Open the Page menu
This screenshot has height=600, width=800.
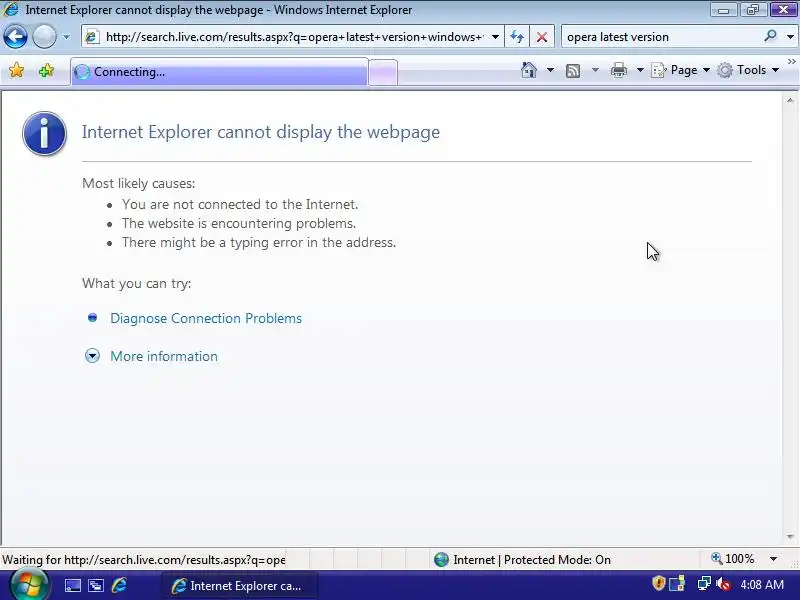pos(681,70)
